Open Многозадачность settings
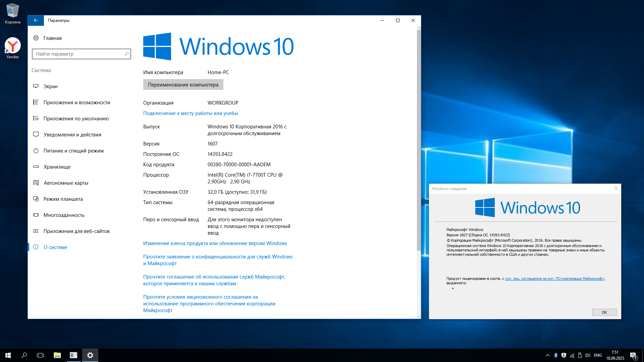 tap(64, 215)
